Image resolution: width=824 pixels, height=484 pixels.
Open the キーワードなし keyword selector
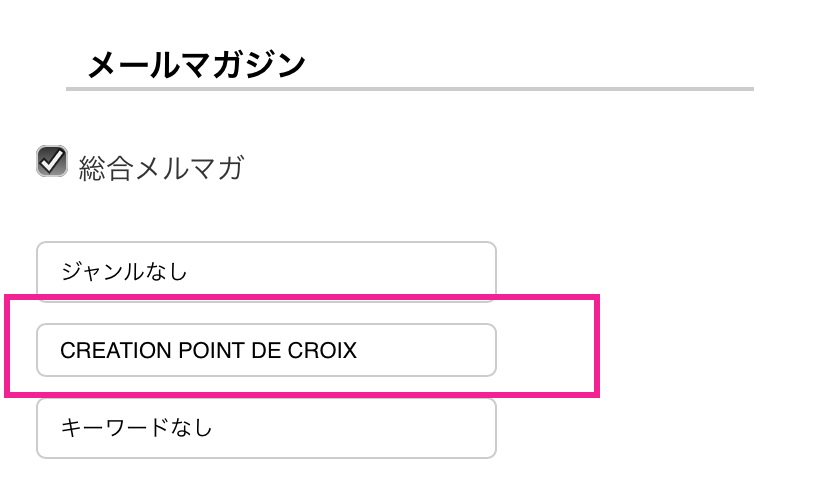click(266, 428)
